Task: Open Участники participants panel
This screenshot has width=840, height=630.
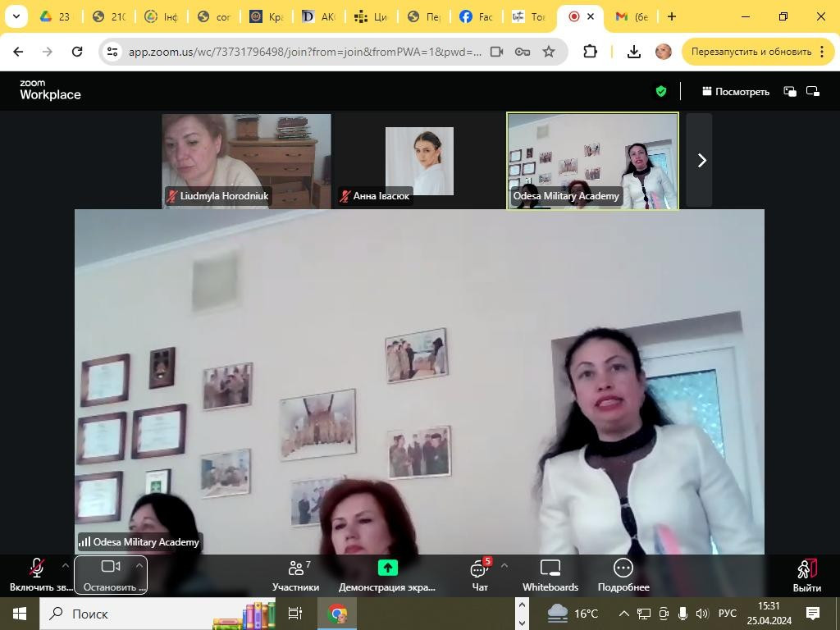Action: 295,575
